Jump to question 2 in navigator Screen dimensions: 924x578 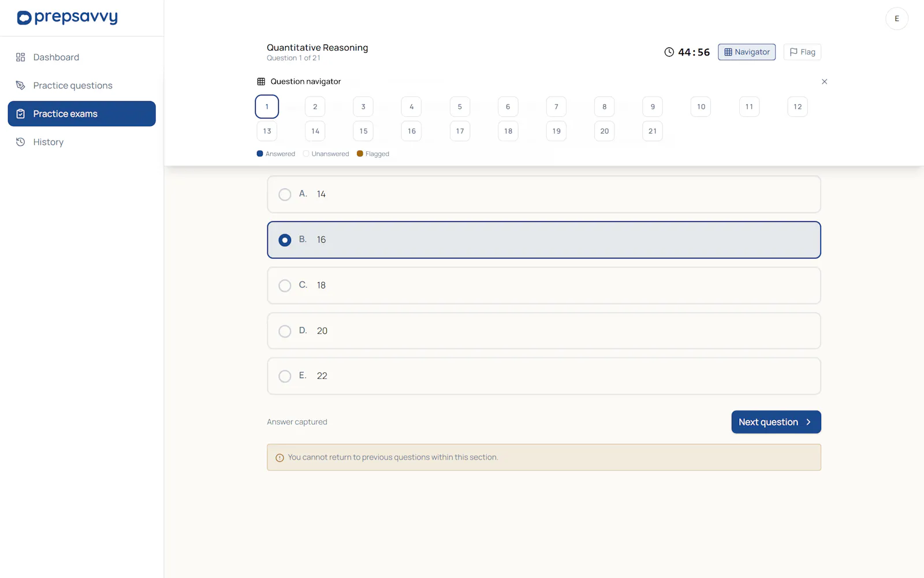point(315,106)
